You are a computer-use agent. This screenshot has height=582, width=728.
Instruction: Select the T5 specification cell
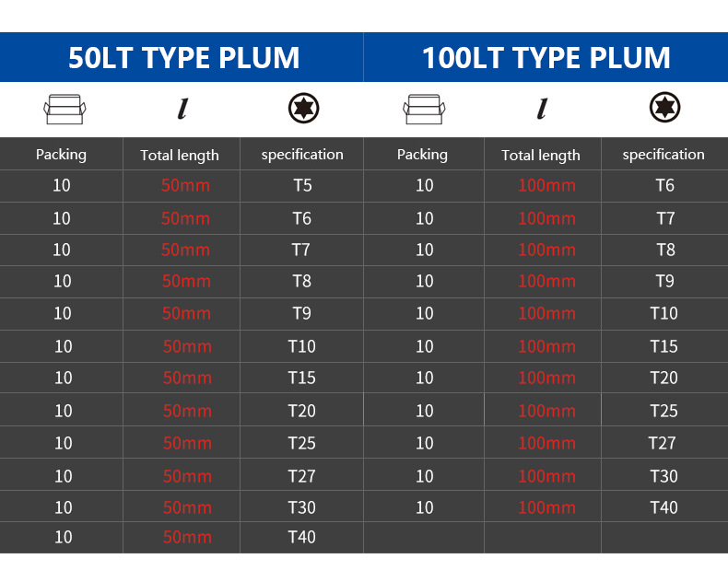[302, 185]
